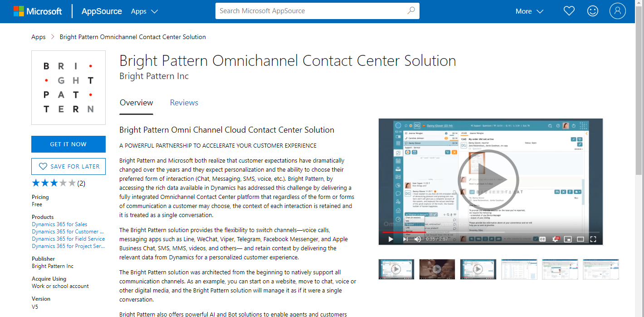Open the user account profile icon

pos(618,11)
